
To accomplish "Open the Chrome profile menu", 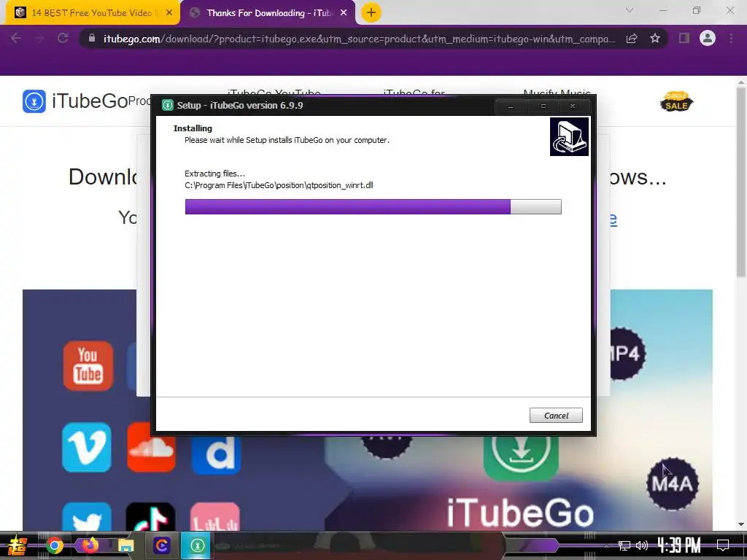I will point(708,38).
